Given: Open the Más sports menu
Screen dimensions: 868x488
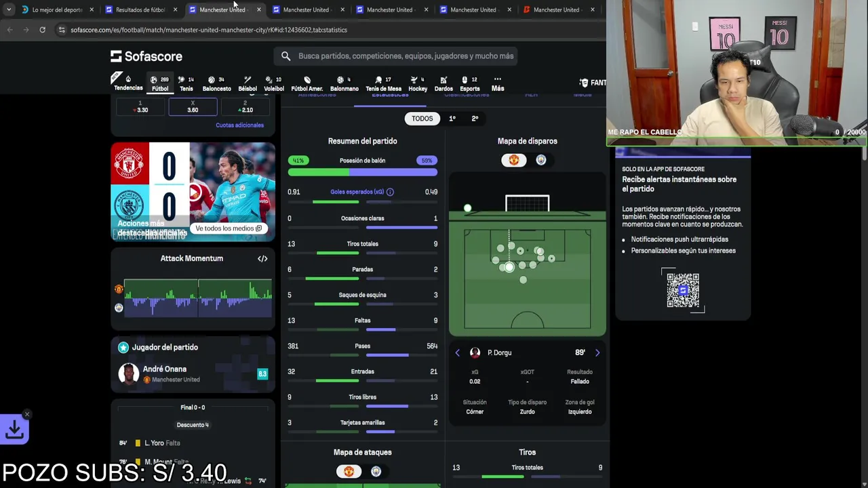Looking at the screenshot, I should pos(498,83).
